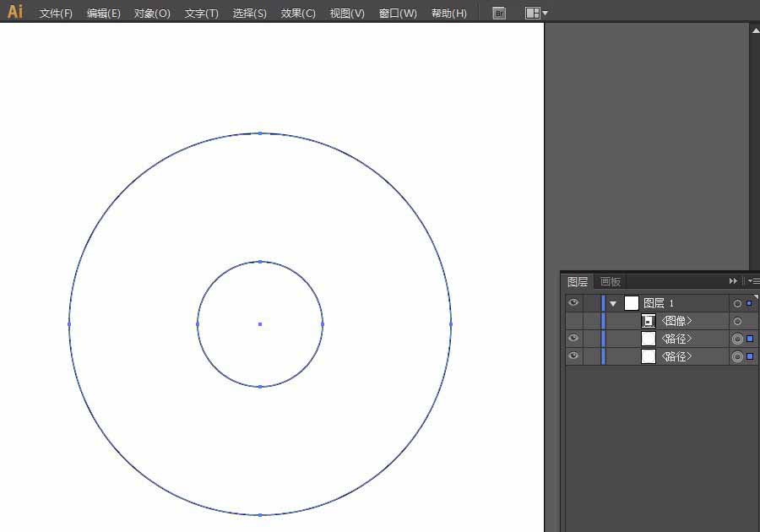Switch to the 图层 tab
Image resolution: width=760 pixels, height=532 pixels.
point(578,281)
